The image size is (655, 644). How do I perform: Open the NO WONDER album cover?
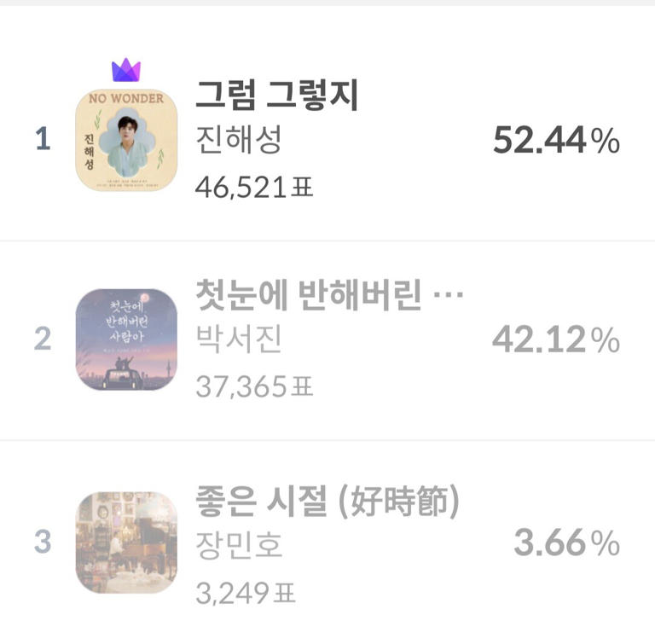pyautogui.click(x=126, y=141)
